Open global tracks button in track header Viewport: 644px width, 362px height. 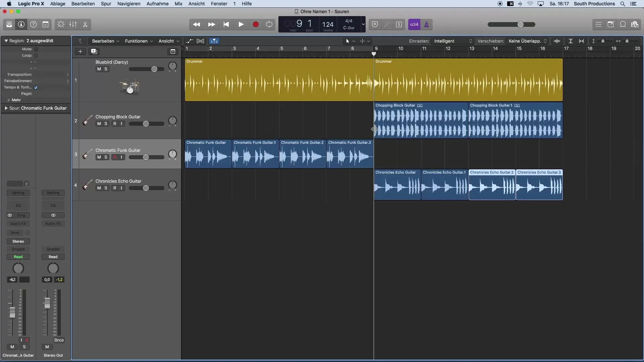tap(173, 52)
